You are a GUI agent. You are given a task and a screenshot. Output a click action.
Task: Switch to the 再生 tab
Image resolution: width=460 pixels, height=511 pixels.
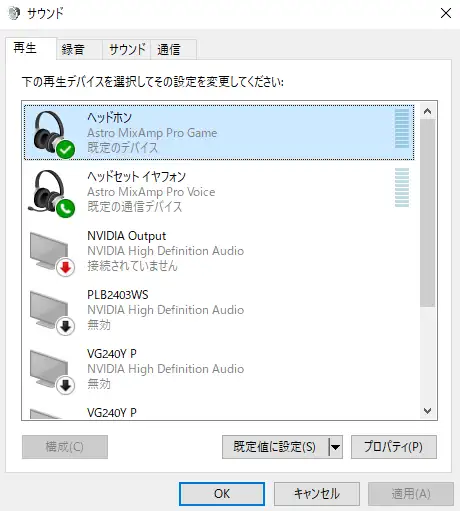pos(31,49)
